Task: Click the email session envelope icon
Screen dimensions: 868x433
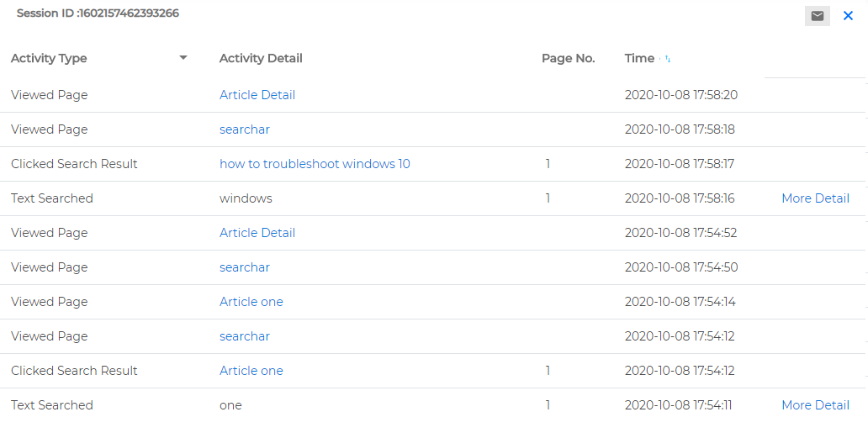Action: coord(817,15)
